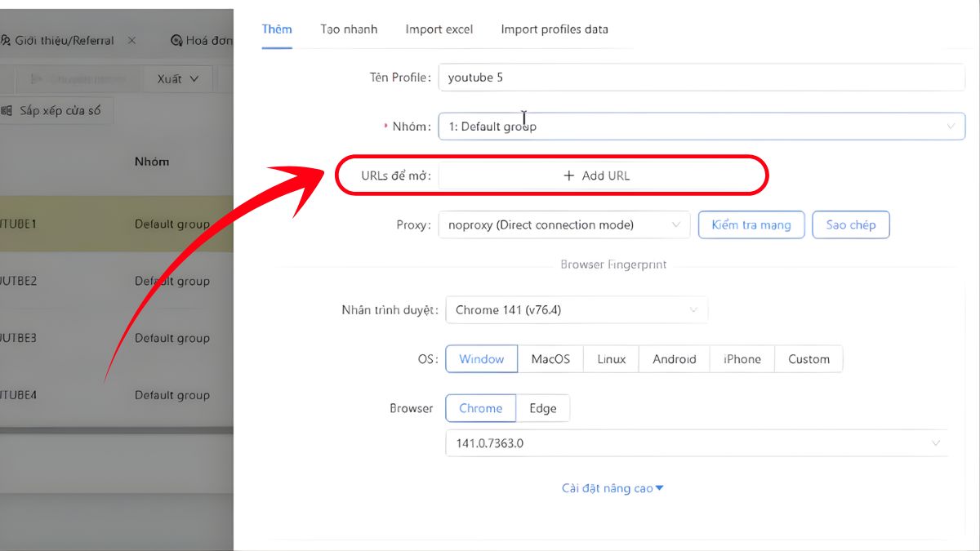Switch to the Tạo nhanh tab
This screenshot has height=551, width=980.
(349, 29)
